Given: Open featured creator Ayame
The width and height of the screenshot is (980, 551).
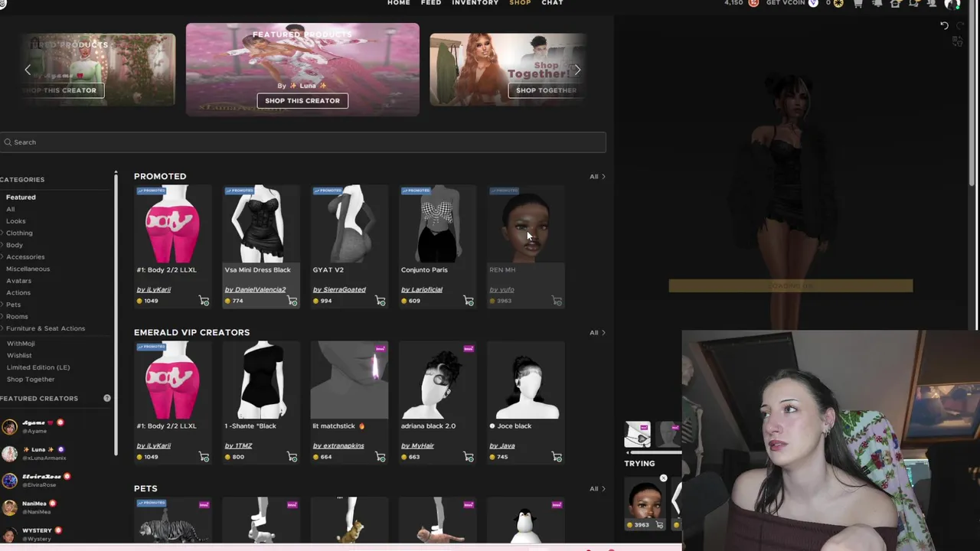Looking at the screenshot, I should coord(33,426).
